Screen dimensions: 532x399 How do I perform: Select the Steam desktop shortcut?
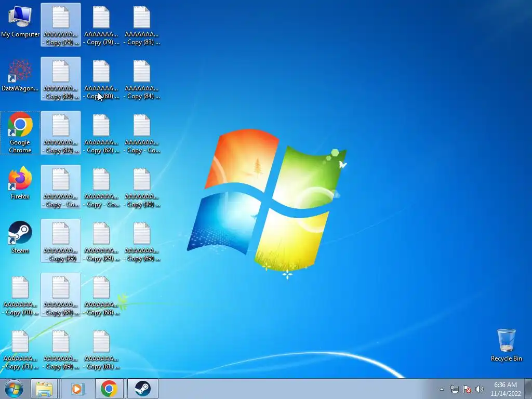pos(20,237)
